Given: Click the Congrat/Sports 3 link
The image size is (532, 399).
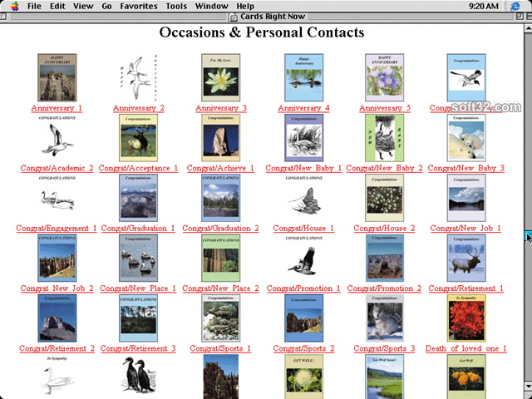Looking at the screenshot, I should pyautogui.click(x=384, y=348).
